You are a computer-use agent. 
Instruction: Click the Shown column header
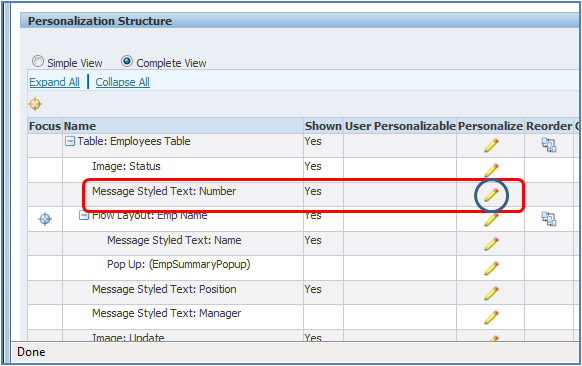(323, 126)
